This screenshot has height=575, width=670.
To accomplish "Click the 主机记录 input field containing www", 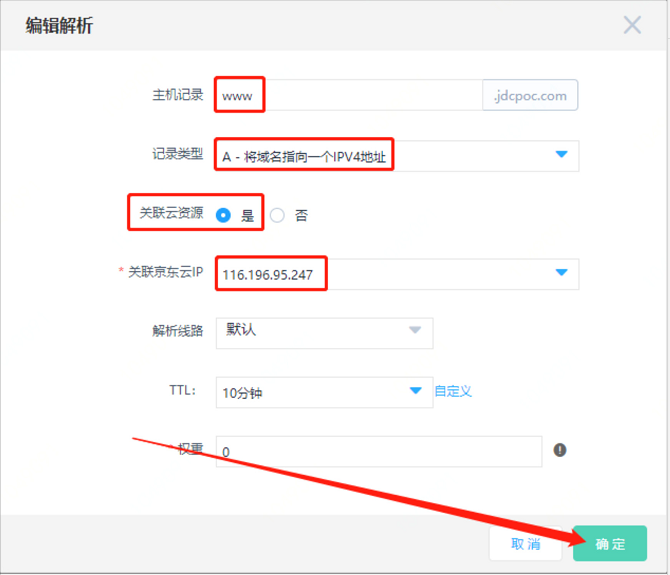I will point(349,95).
